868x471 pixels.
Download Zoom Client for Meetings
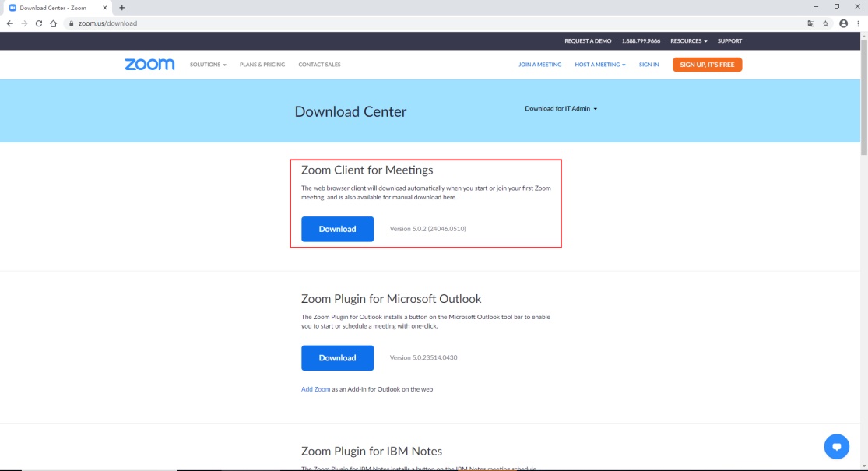(x=337, y=229)
